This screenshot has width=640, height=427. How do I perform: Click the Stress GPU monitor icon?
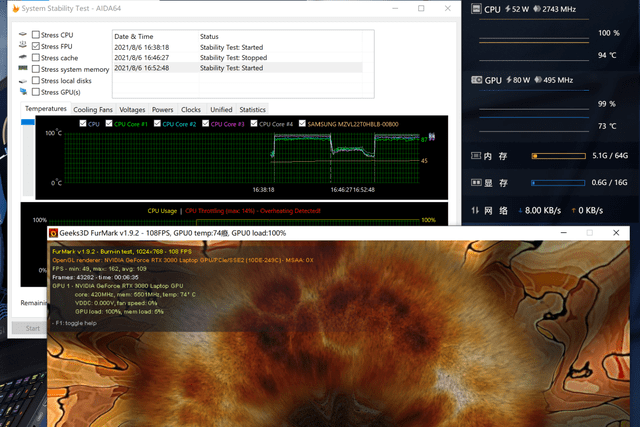point(23,92)
